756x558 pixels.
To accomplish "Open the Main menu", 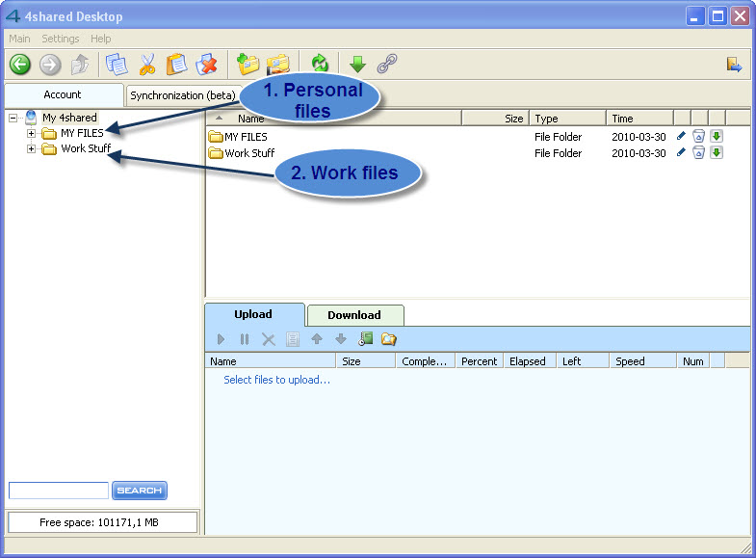I will [19, 39].
